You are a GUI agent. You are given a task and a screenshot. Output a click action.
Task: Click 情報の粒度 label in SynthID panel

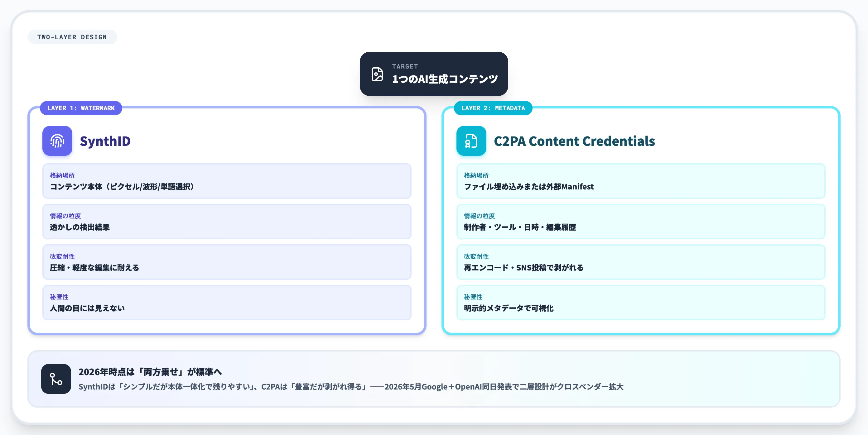coord(65,216)
